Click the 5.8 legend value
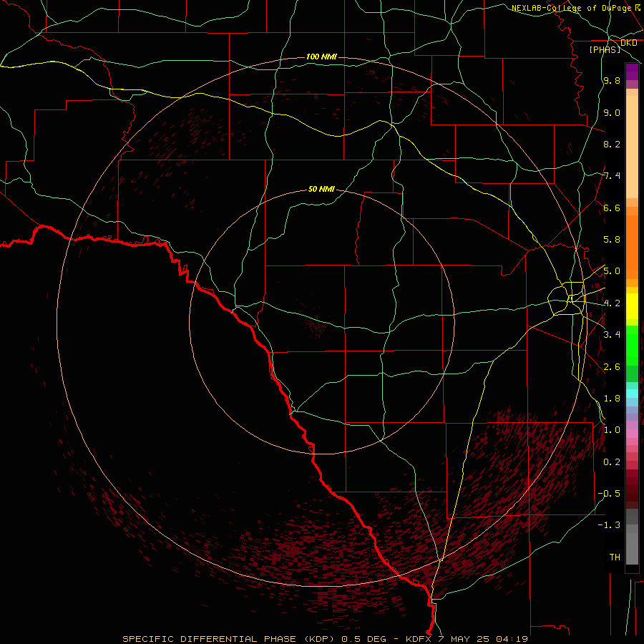The width and height of the screenshot is (644, 644). 612,240
